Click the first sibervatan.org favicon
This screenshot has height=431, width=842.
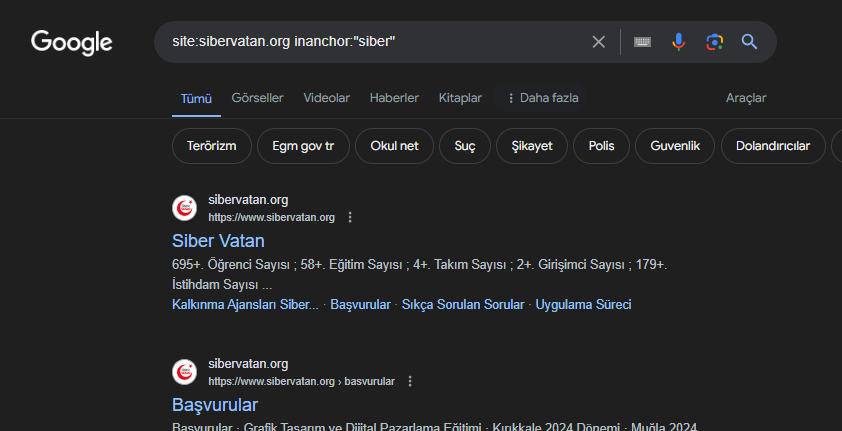[184, 208]
